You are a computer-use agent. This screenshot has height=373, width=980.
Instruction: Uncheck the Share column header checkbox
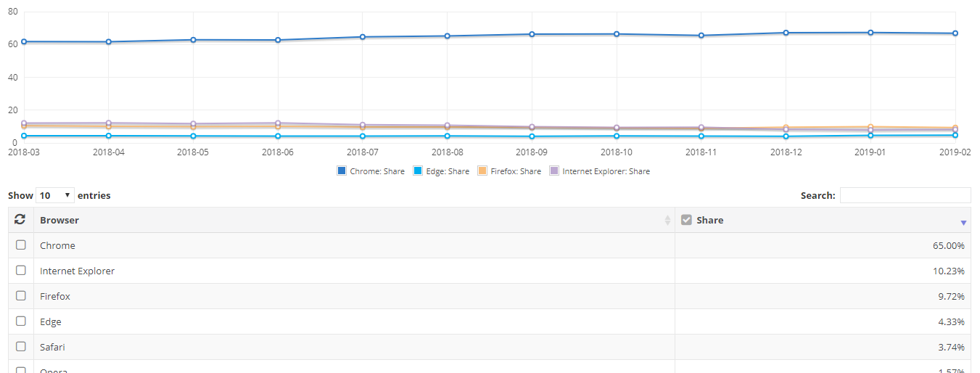[686, 220]
